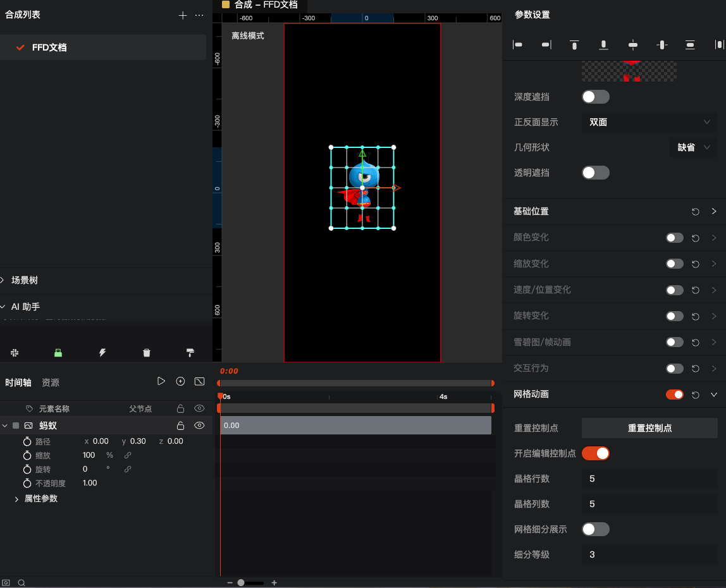Open geometry shape dropdown
Image resolution: width=726 pixels, height=588 pixels.
pos(694,148)
